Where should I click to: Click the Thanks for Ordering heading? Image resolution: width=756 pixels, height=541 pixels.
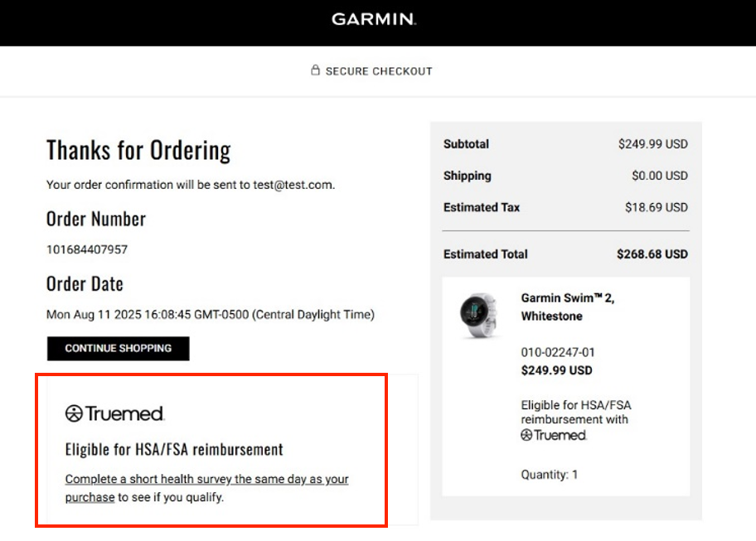click(x=138, y=150)
